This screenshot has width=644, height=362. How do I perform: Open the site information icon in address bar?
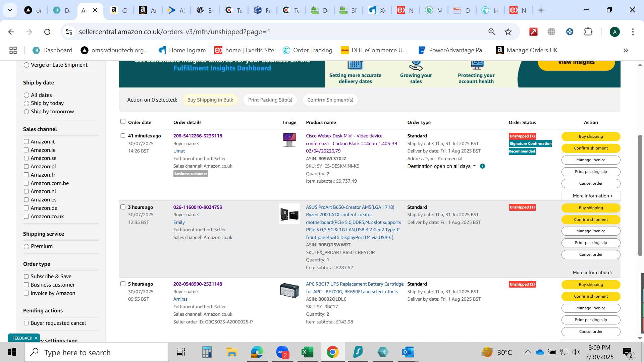tap(69, 32)
